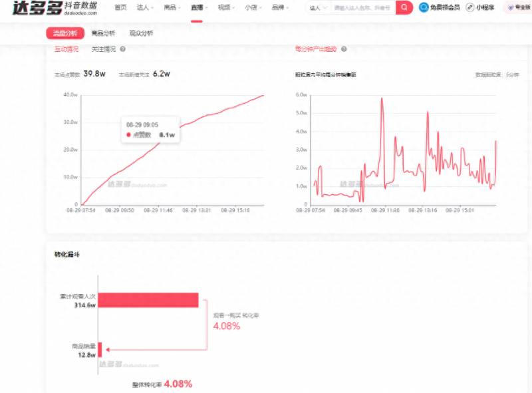Screen dimensions: 532x393
Task: Click the 观看-购买 转化率 4.08% value
Action: click(x=227, y=326)
